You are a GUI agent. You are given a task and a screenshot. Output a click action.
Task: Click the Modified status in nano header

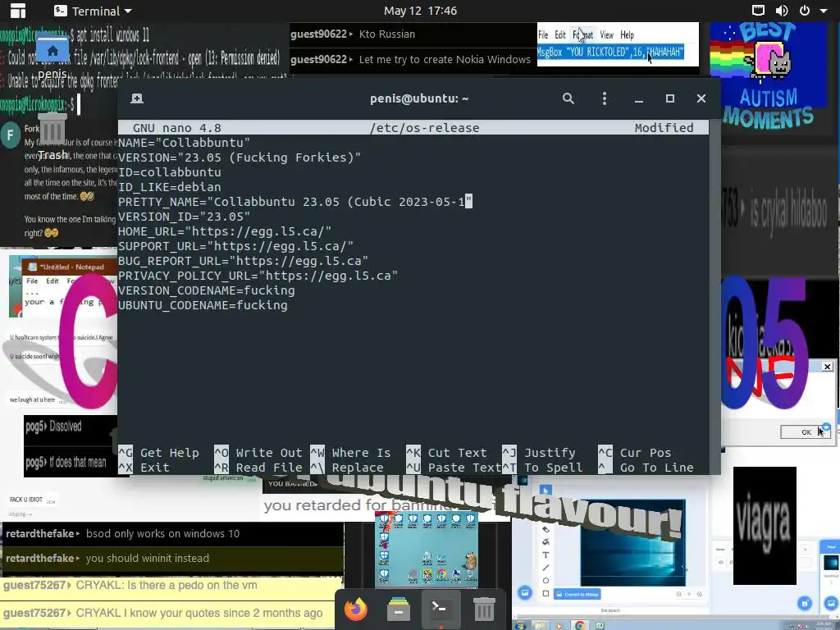tap(664, 128)
